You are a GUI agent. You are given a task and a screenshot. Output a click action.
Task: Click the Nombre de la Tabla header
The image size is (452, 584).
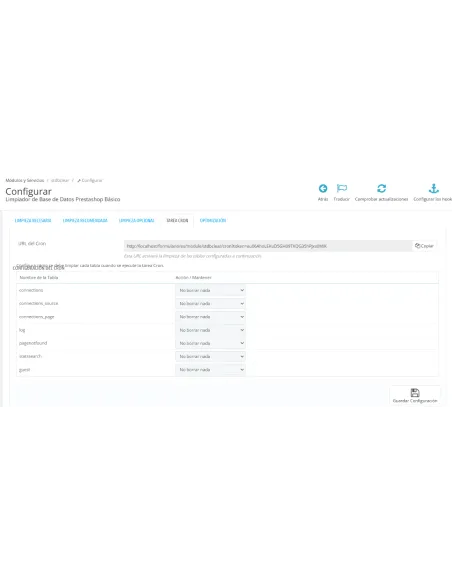(39, 277)
